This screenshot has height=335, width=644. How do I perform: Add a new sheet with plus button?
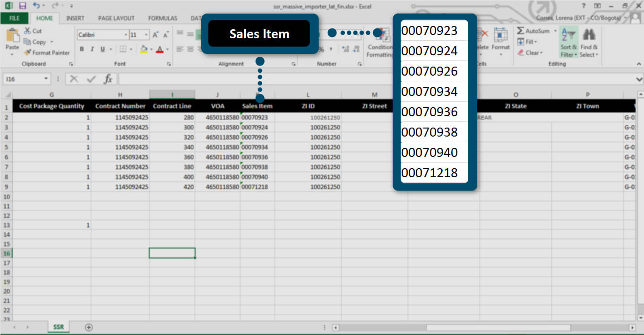pyautogui.click(x=88, y=327)
